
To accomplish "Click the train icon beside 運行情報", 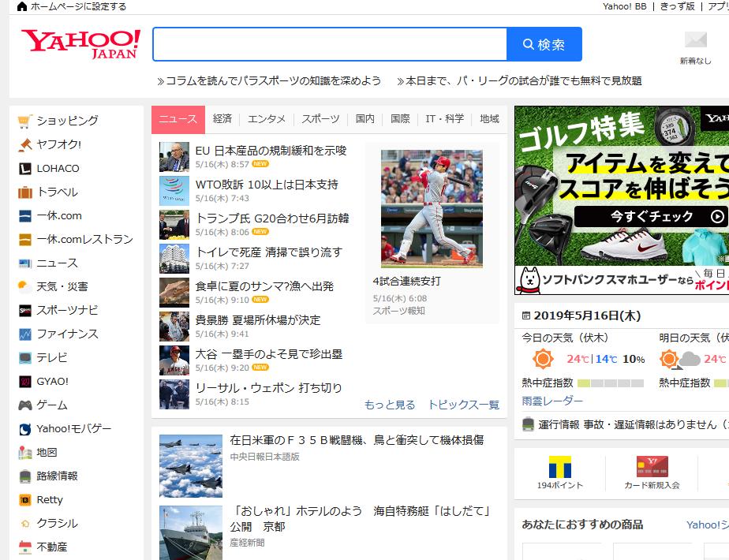I will click(x=528, y=424).
